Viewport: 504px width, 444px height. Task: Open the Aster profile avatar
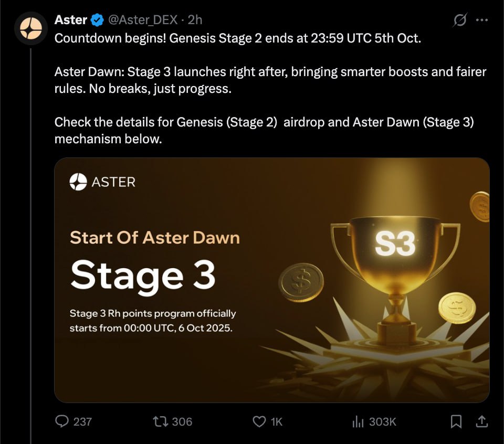[31, 29]
